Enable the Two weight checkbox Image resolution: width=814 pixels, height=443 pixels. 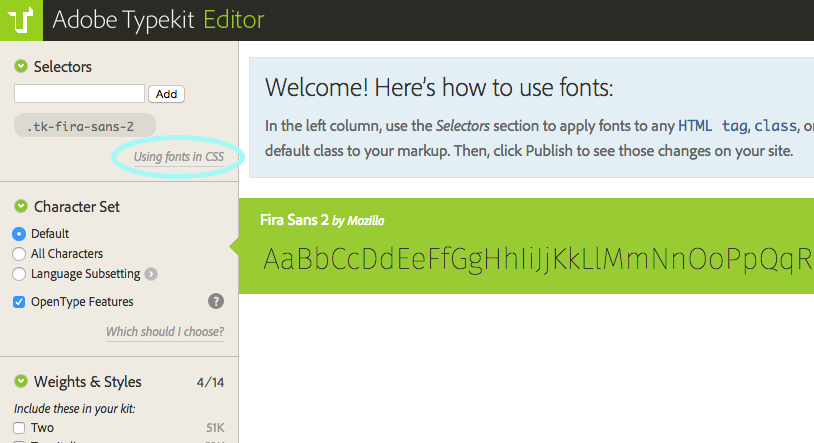(19, 428)
